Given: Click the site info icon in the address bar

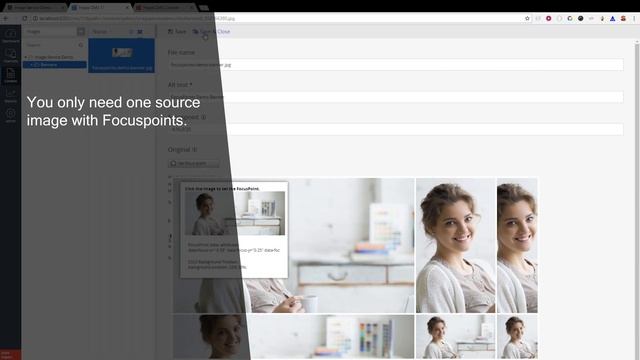Looking at the screenshot, I should 36,18.
